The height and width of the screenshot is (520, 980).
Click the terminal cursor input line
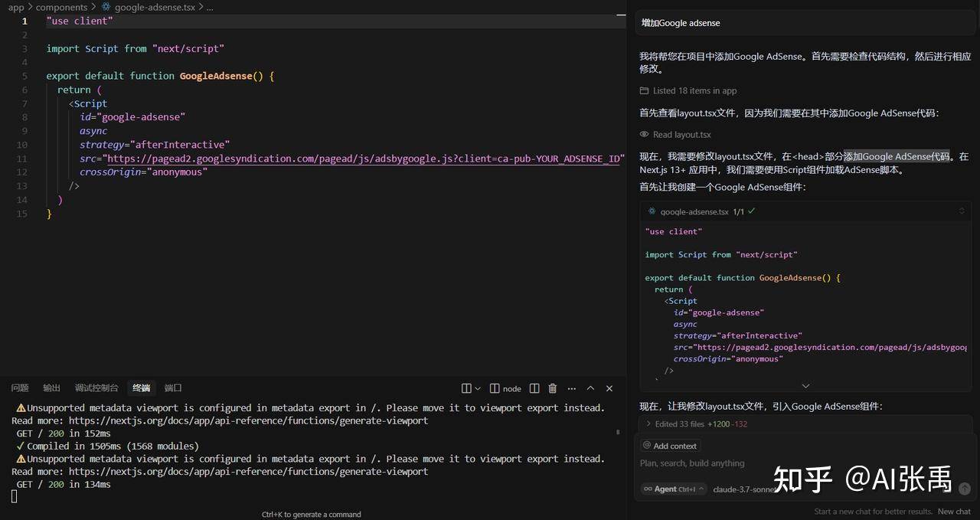coord(15,496)
